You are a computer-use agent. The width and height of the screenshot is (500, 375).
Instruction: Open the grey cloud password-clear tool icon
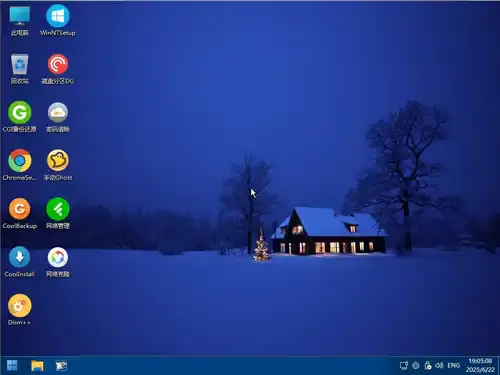click(x=58, y=117)
